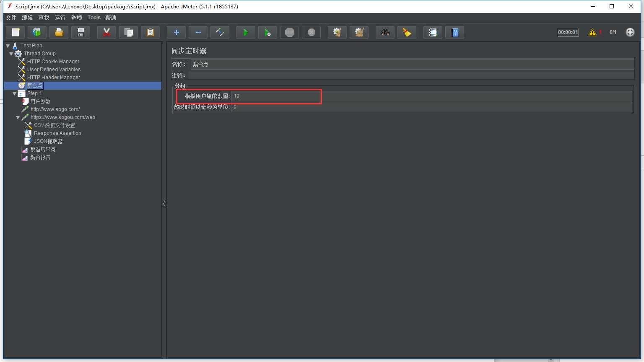Click the Help question mark icon

point(455,32)
